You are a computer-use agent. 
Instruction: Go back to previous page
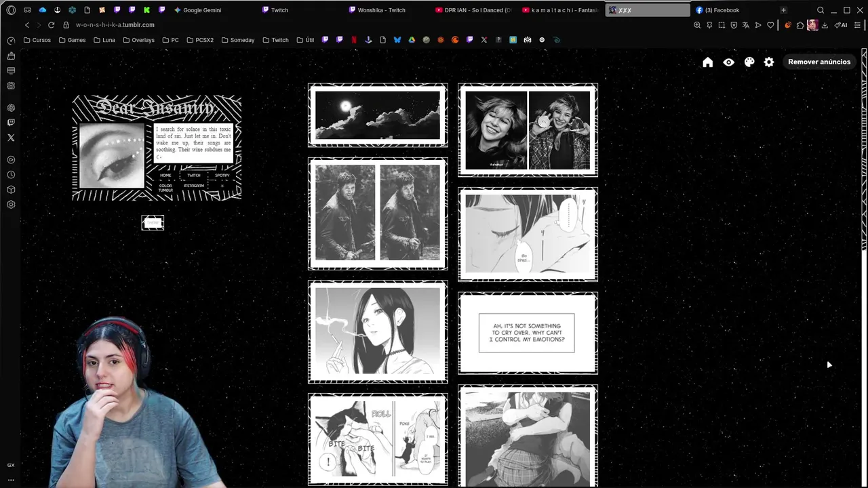[x=27, y=25]
